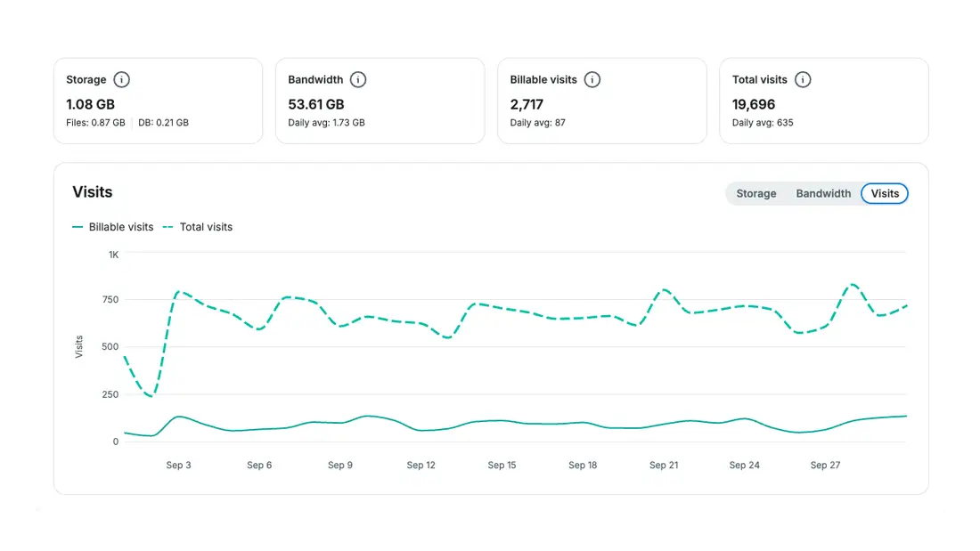Image resolution: width=980 pixels, height=551 pixels.
Task: Click the Billable visits info icon
Action: 592,79
